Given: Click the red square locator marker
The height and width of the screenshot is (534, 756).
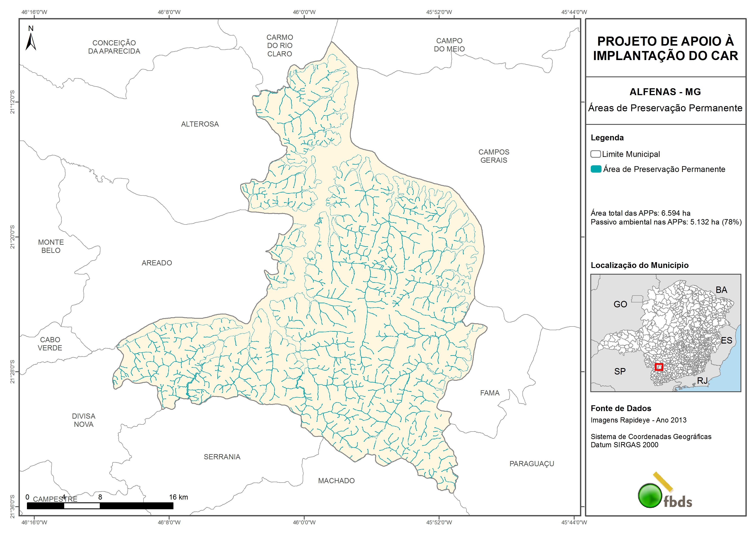Looking at the screenshot, I should pyautogui.click(x=659, y=367).
